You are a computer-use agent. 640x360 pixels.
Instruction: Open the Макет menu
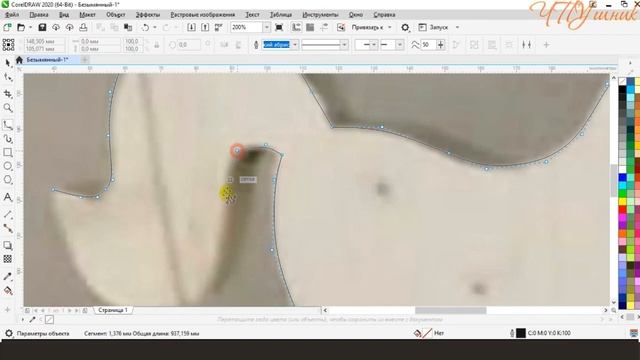(x=87, y=15)
